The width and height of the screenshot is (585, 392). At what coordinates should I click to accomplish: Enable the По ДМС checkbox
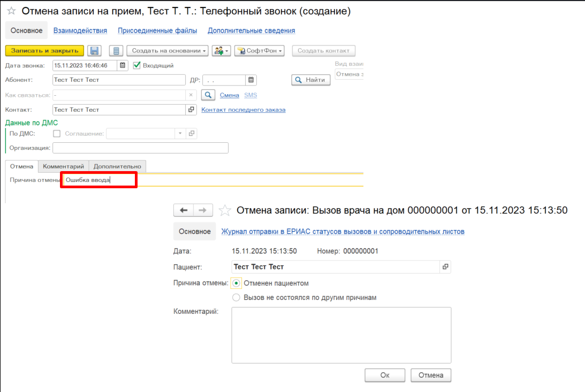(x=57, y=133)
